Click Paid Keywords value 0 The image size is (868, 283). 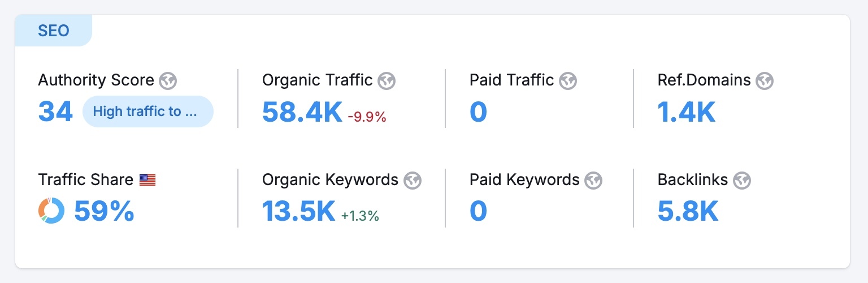[x=478, y=211]
